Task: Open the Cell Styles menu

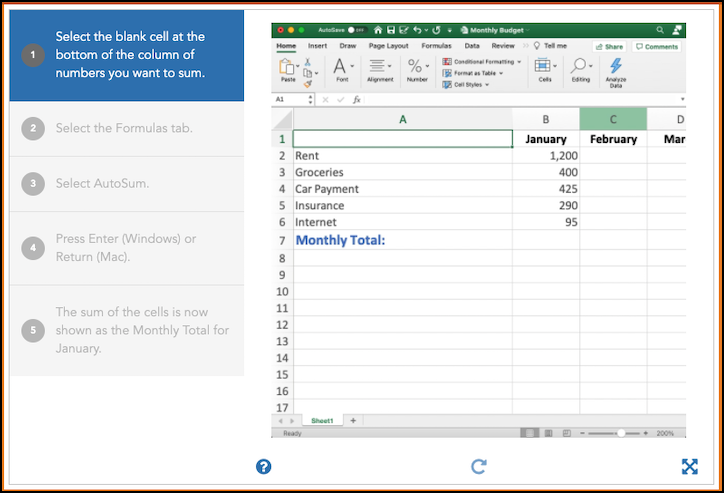Action: click(466, 84)
